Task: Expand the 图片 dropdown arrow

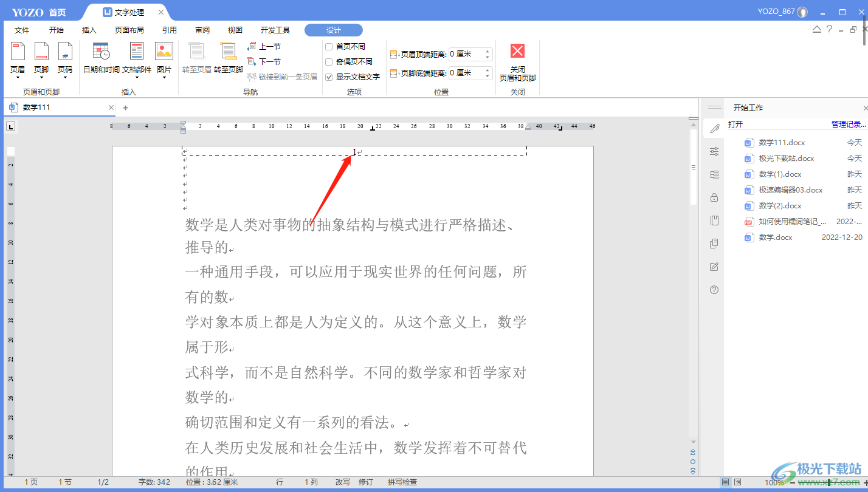Action: (x=164, y=78)
